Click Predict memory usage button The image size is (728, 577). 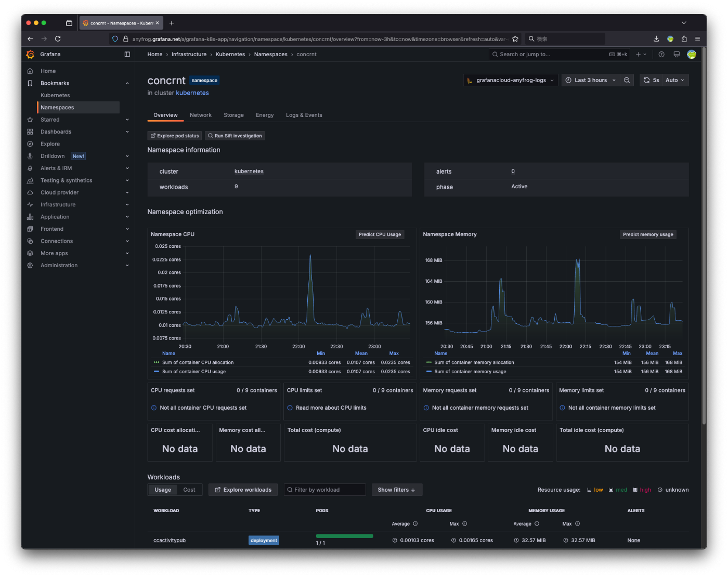click(648, 234)
